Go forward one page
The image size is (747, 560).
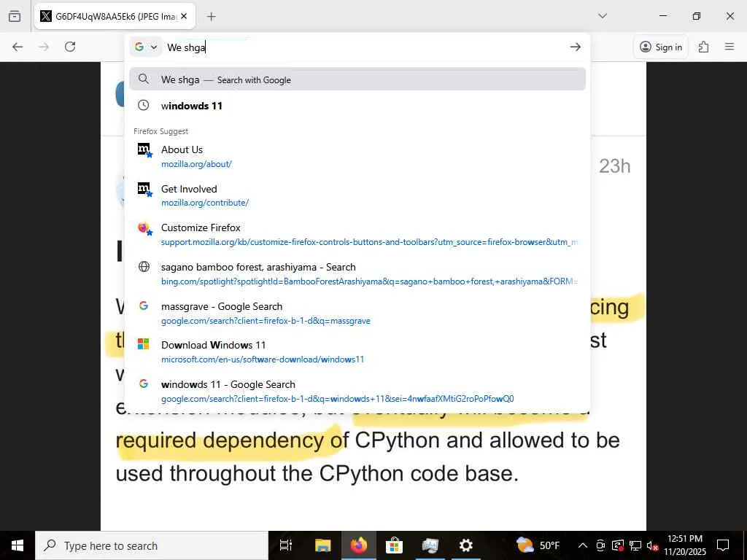pos(44,47)
